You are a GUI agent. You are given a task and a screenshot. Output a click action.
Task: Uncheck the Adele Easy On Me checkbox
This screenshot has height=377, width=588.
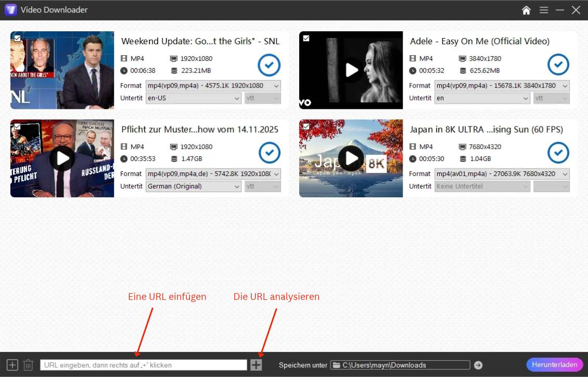(306, 38)
